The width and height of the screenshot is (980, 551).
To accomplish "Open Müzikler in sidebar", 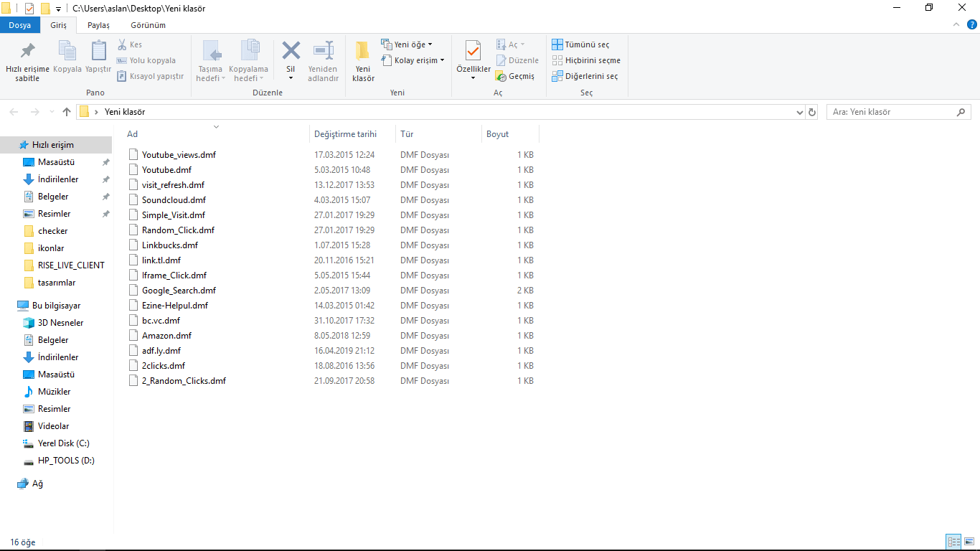I will pos(54,392).
